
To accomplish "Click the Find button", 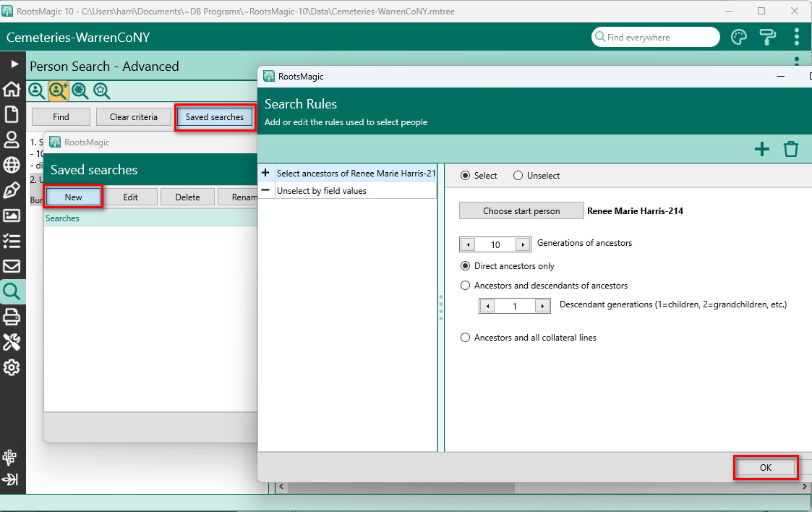I will coord(61,117).
